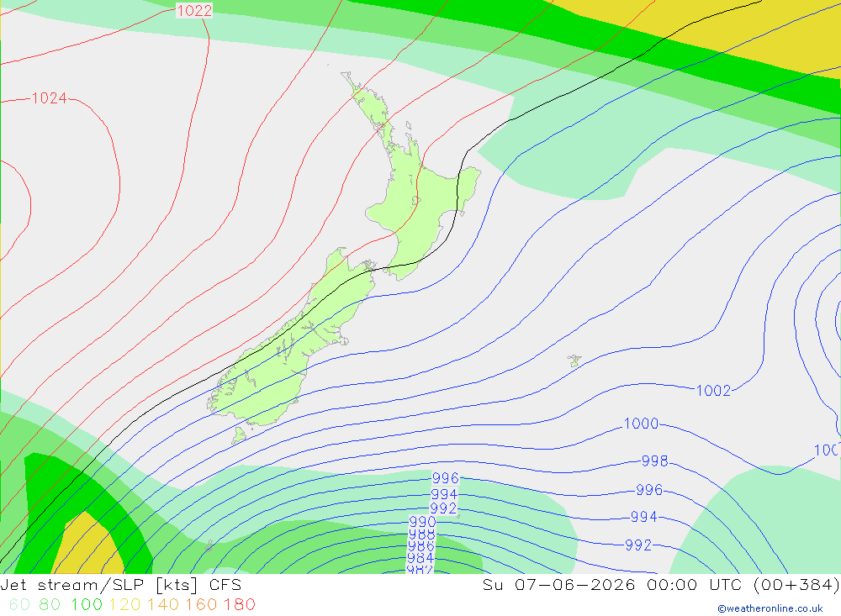Select the 80 kts legend value
Screen dimensions: 841x616
coord(50,605)
